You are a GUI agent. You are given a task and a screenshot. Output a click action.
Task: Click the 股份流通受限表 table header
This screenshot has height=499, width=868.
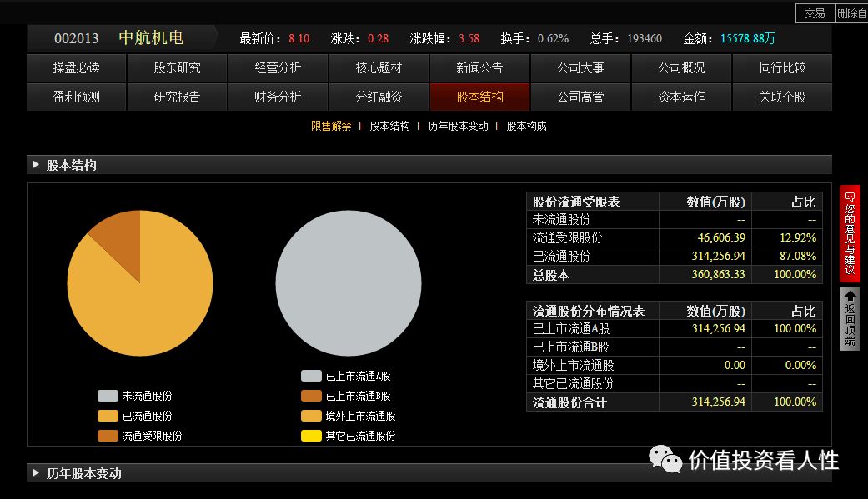coord(575,202)
